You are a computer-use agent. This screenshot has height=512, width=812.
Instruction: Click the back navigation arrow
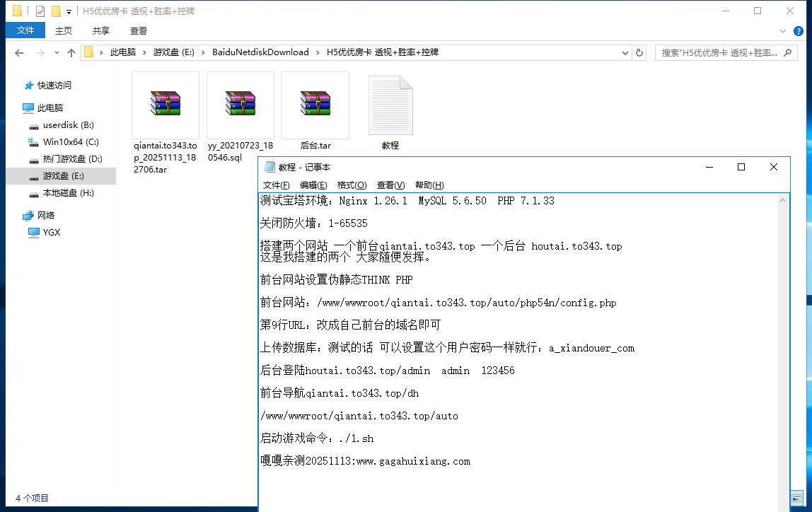tap(19, 53)
